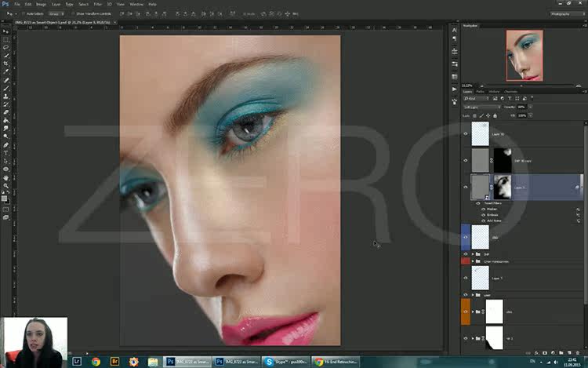Open the Filter menu
Viewport: 588px width, 368px height.
tap(97, 5)
